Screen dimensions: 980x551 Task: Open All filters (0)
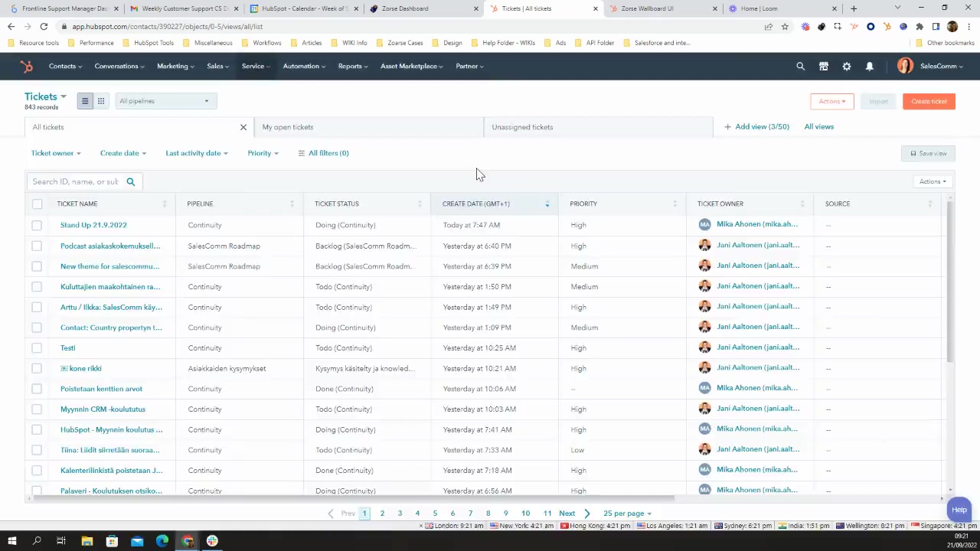click(323, 153)
